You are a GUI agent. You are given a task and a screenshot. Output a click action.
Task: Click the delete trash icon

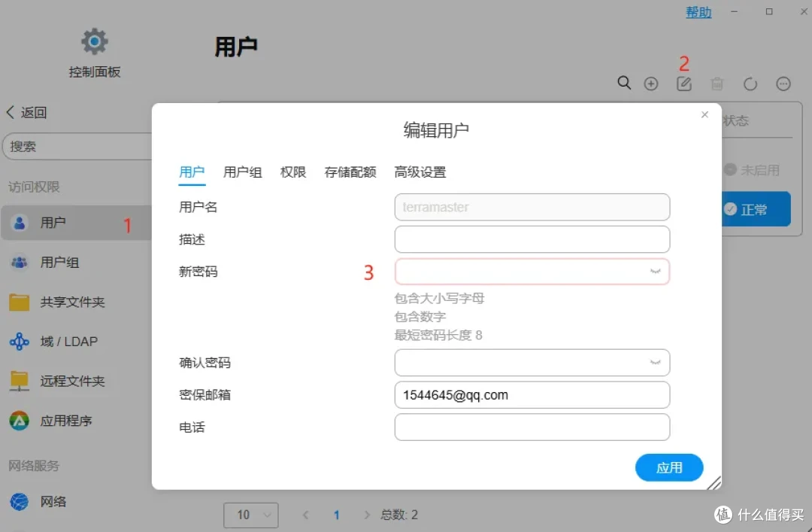click(x=717, y=84)
